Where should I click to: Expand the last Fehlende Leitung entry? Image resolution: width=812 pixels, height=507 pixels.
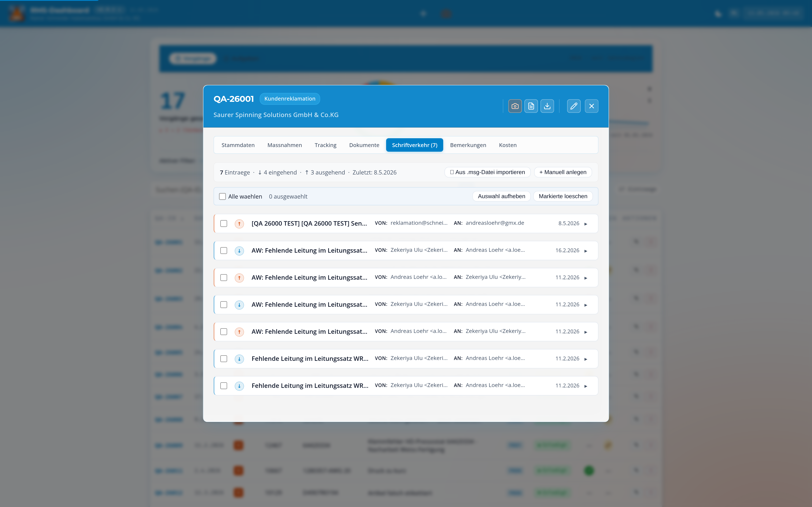coord(586,386)
